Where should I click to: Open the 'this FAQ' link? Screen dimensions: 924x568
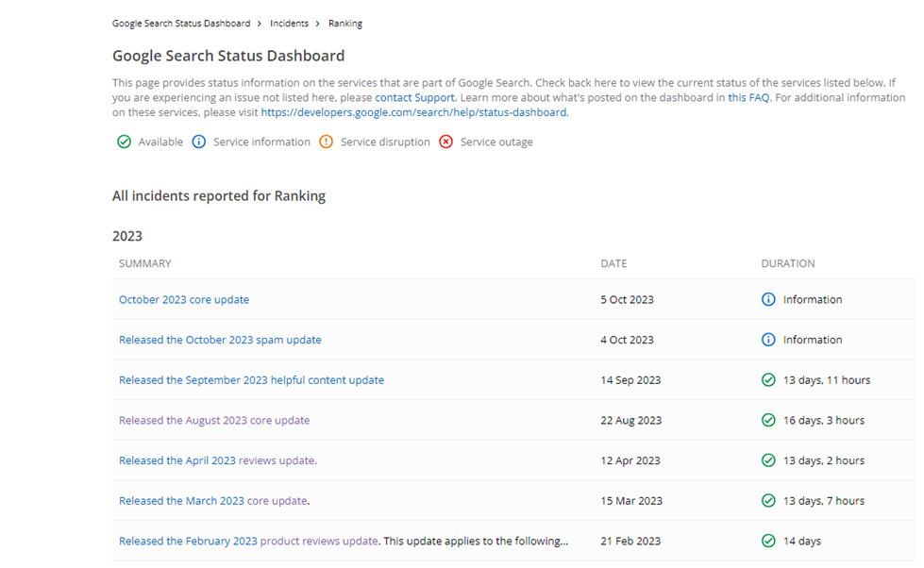tap(748, 97)
